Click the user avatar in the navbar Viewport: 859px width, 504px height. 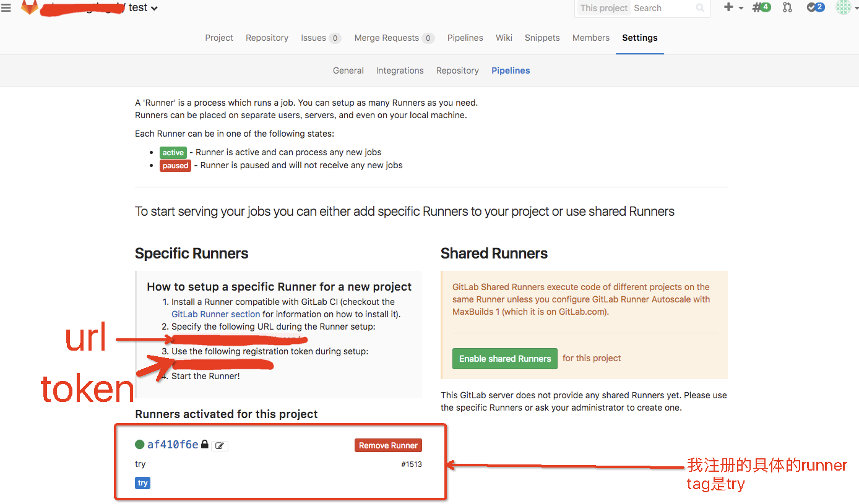[842, 8]
